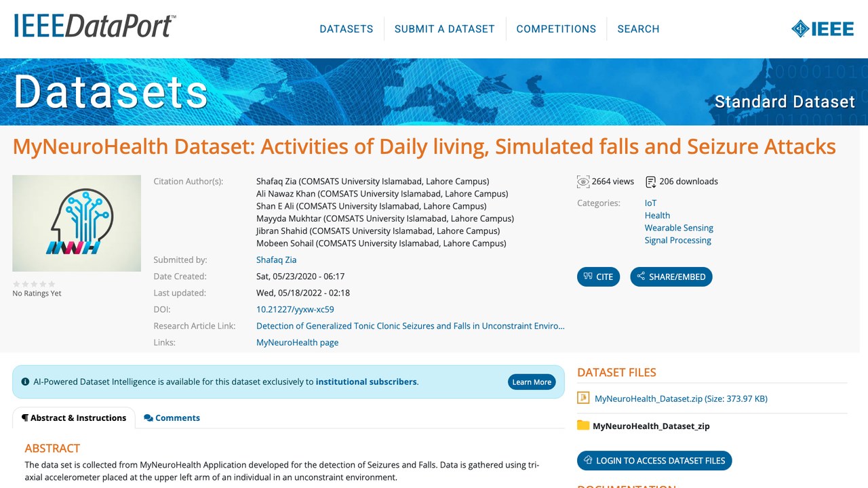
Task: Click the ABSTRACT heading
Action: [52, 448]
